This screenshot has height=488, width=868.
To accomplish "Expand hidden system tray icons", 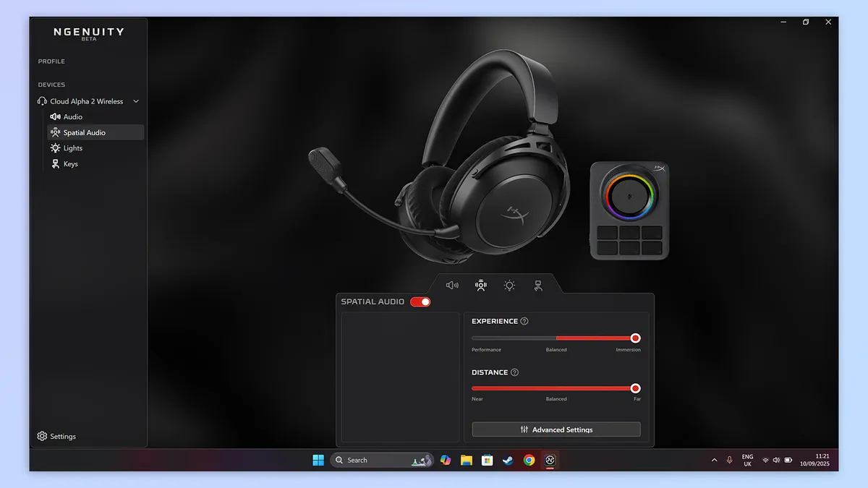I will coord(714,460).
